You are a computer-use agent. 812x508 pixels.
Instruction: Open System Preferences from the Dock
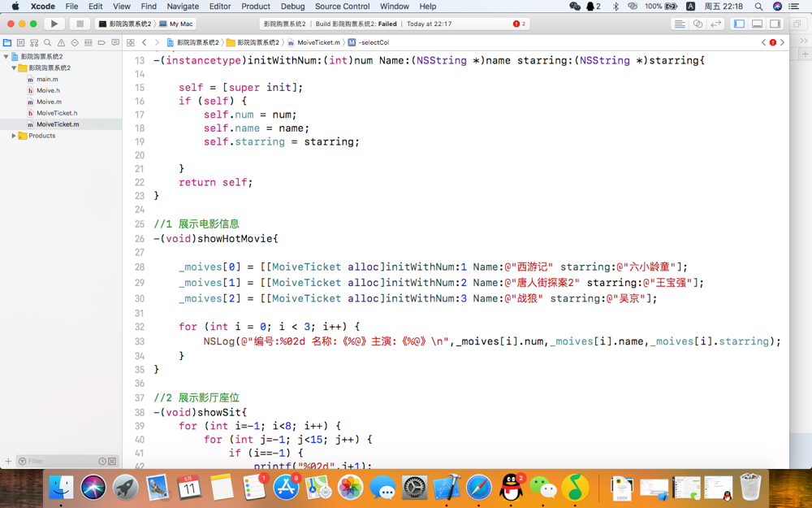[414, 488]
